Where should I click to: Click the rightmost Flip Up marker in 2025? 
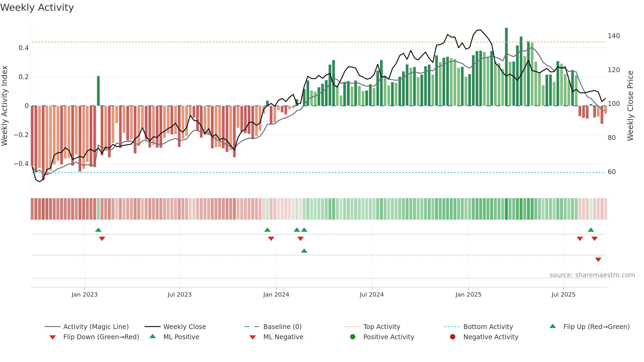(591, 230)
